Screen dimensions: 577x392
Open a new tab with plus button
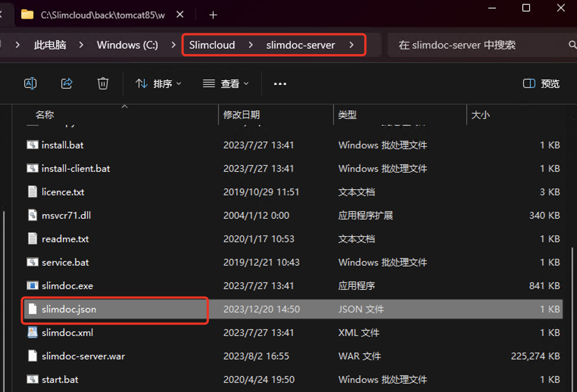coord(213,15)
